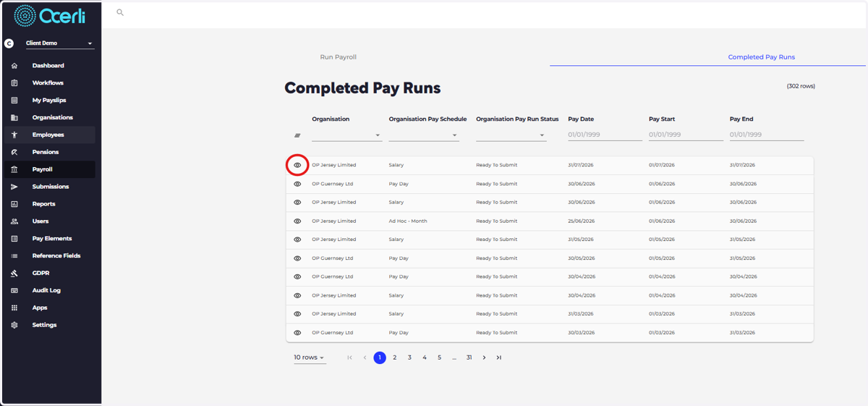Click the '25/06/2026' pay date cell
868x406 pixels.
pyautogui.click(x=582, y=221)
